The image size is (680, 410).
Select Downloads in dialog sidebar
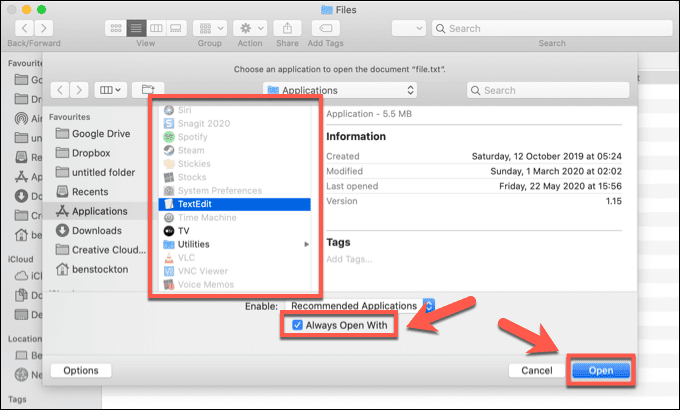[89, 230]
